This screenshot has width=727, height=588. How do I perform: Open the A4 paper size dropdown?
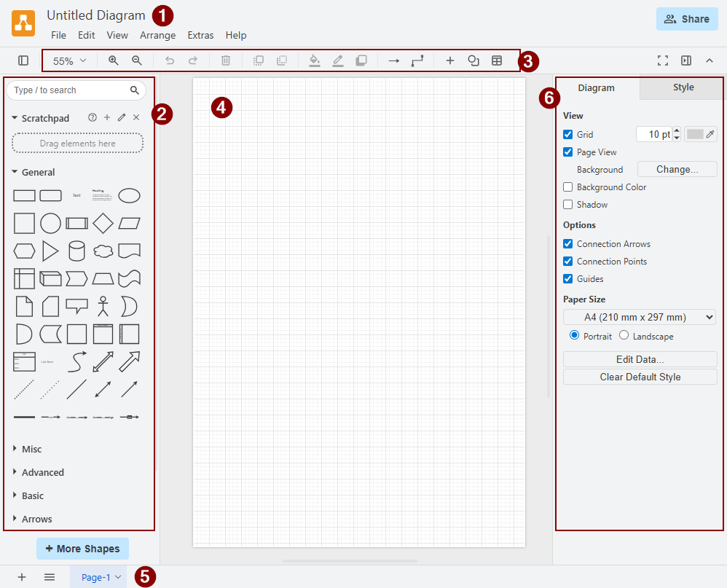(639, 317)
